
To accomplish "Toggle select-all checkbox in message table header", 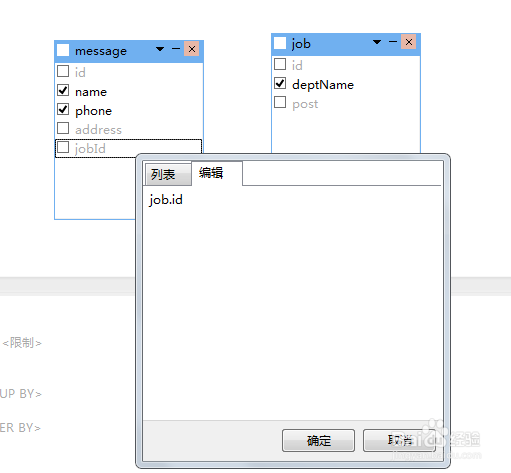I will (x=63, y=50).
